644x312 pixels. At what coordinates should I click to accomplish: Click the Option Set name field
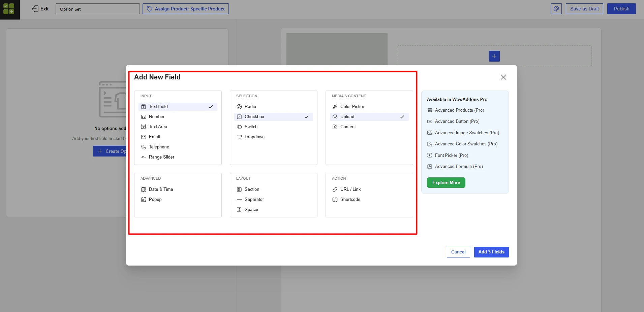[x=98, y=9]
